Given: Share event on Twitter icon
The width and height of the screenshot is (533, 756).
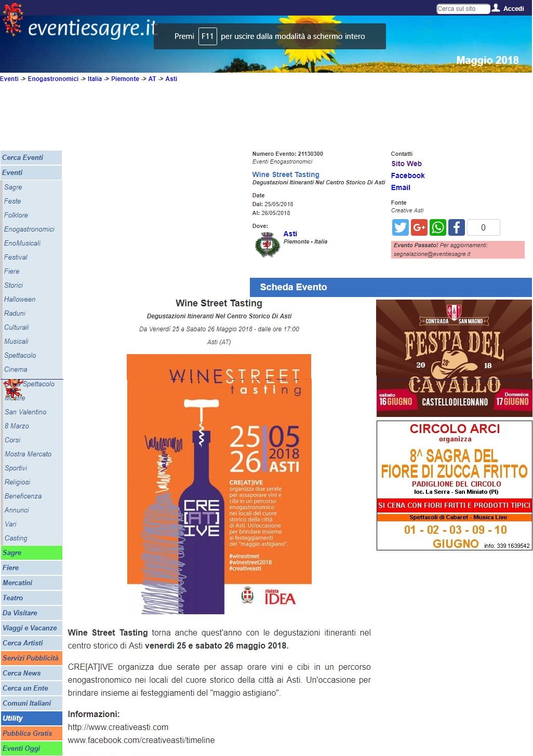Looking at the screenshot, I should coord(400,227).
